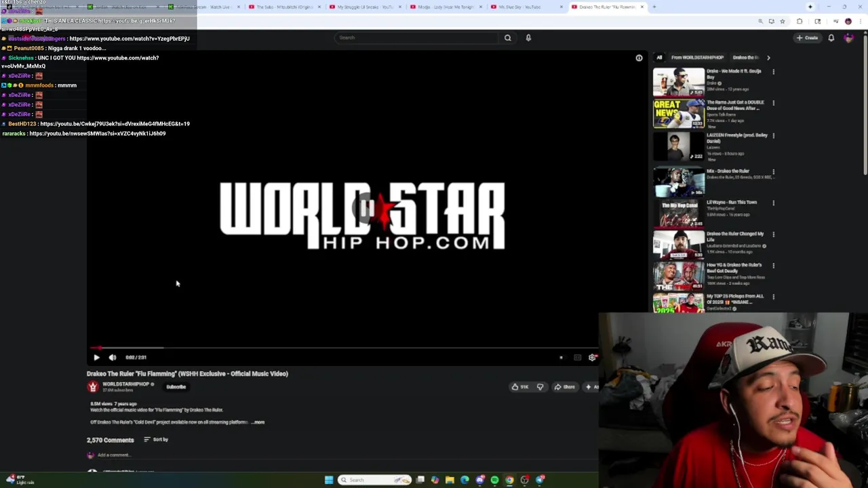The image size is (868, 488).
Task: Open File Explorer from the taskbar
Action: 450,480
